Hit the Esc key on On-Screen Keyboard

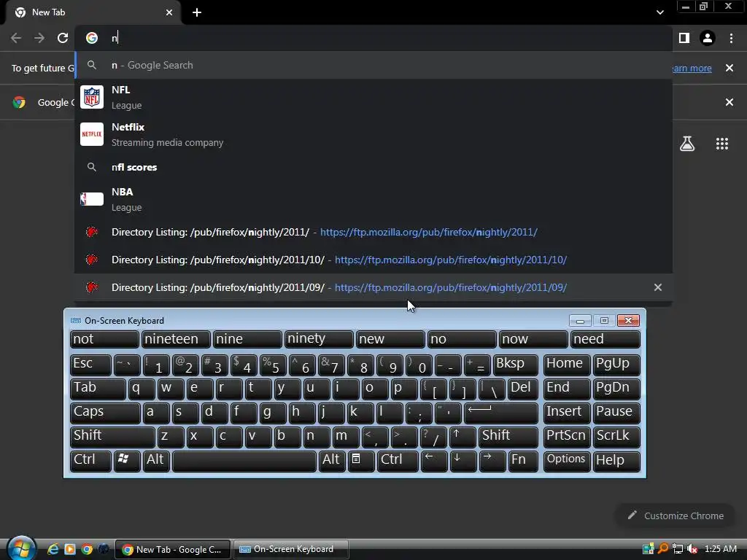coord(90,365)
